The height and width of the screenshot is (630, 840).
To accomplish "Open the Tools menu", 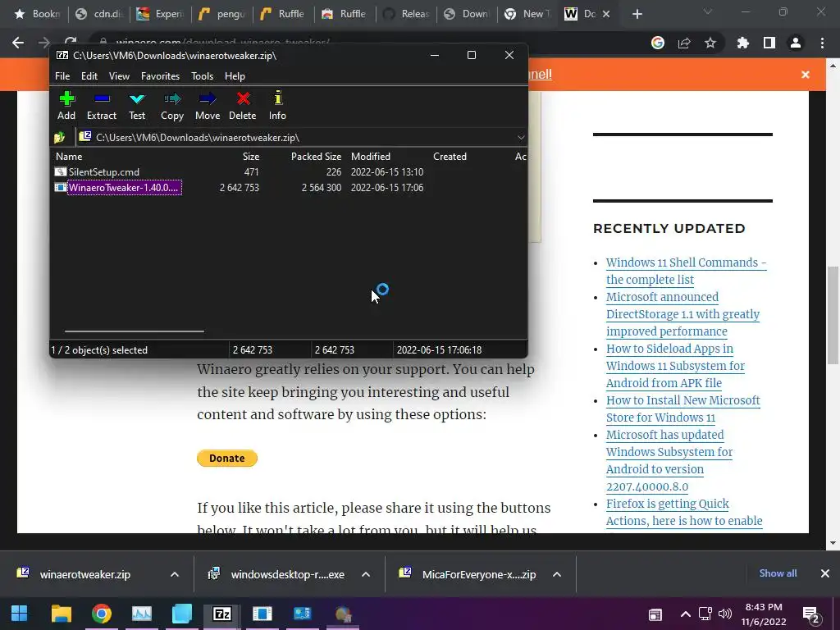I will (x=202, y=76).
